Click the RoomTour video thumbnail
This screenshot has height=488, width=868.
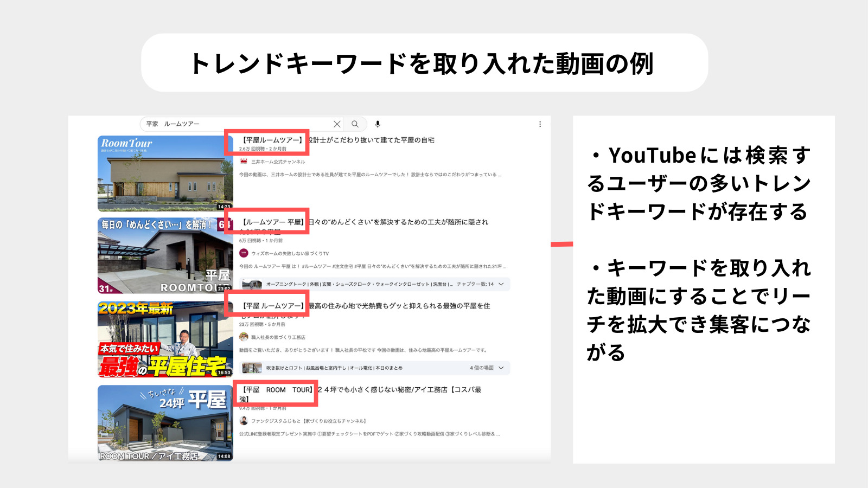point(164,173)
